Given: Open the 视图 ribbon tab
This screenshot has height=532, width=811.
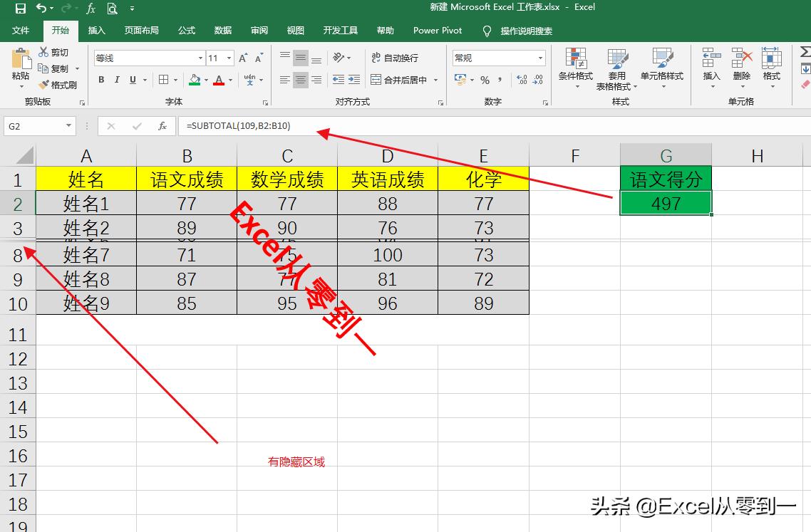Looking at the screenshot, I should (x=295, y=31).
